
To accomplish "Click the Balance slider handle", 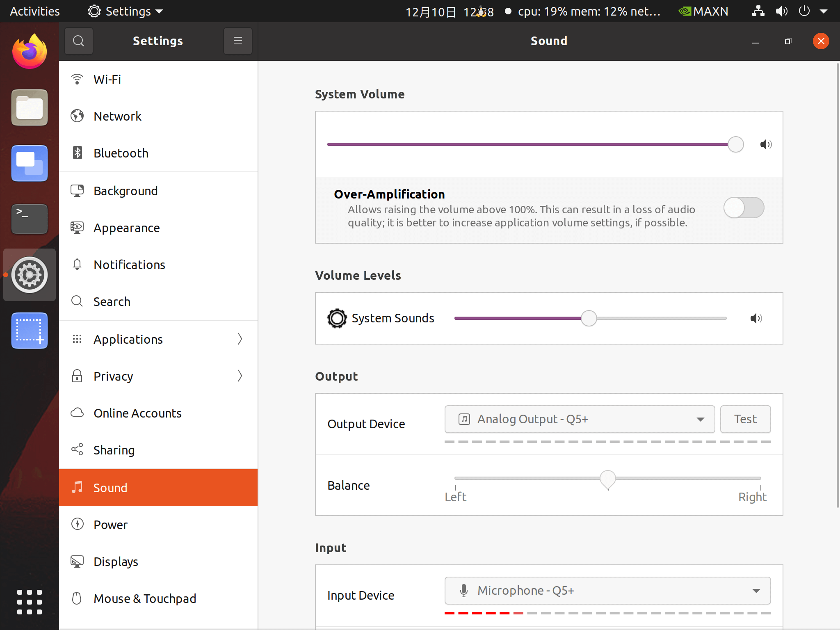I will point(607,479).
